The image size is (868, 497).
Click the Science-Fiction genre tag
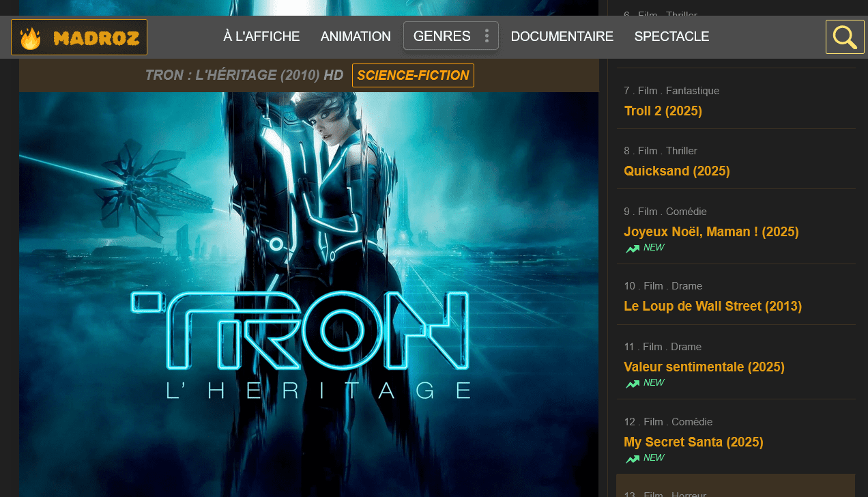(413, 76)
